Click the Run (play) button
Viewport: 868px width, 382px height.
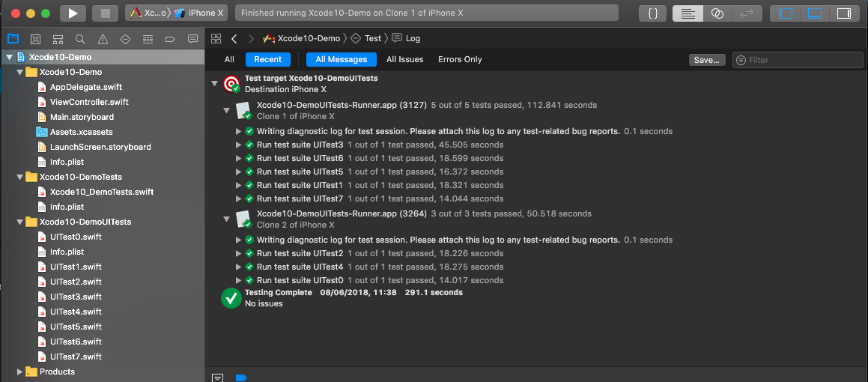tap(73, 13)
